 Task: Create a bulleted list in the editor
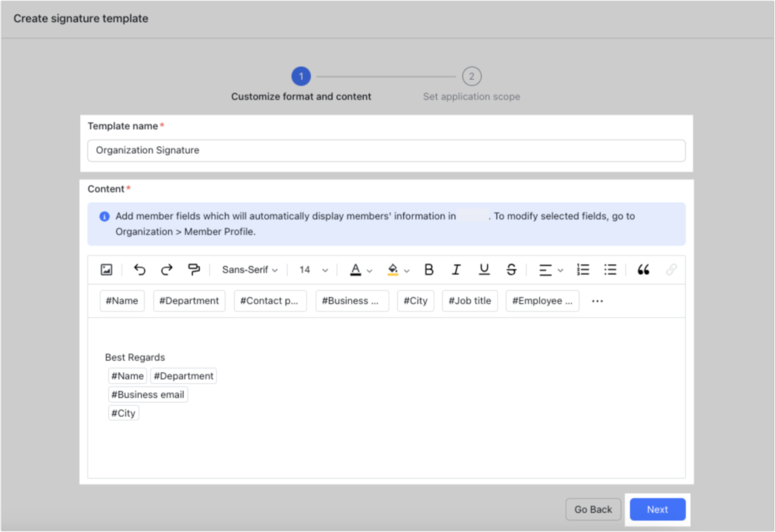click(610, 270)
